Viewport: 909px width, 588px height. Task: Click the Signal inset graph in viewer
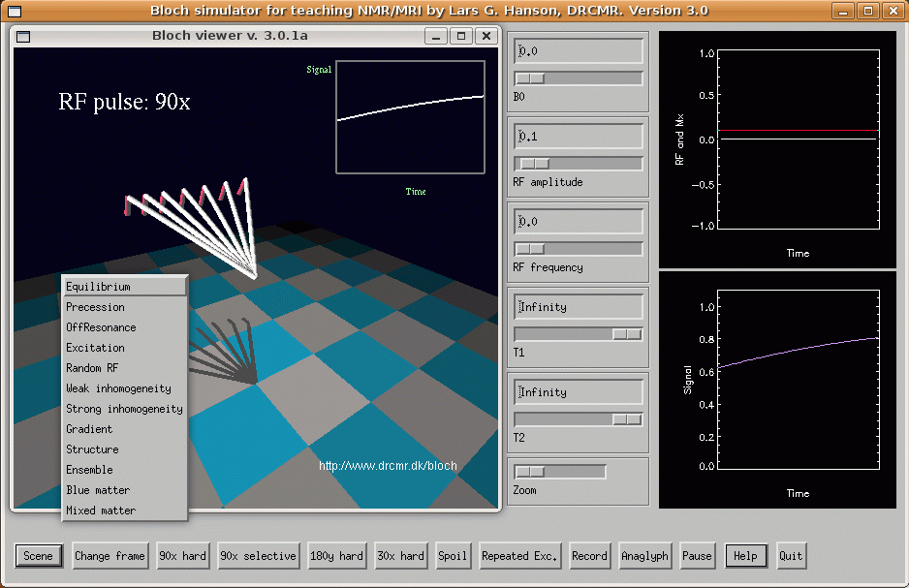[411, 117]
